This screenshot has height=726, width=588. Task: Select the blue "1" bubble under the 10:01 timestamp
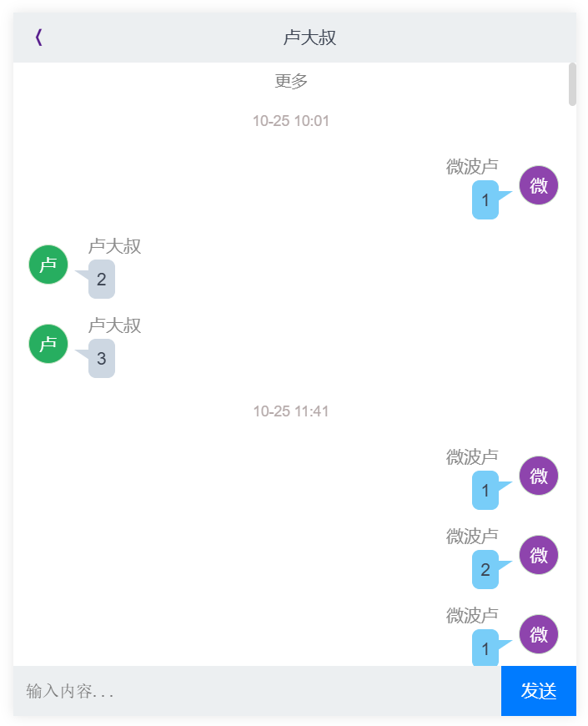click(485, 200)
